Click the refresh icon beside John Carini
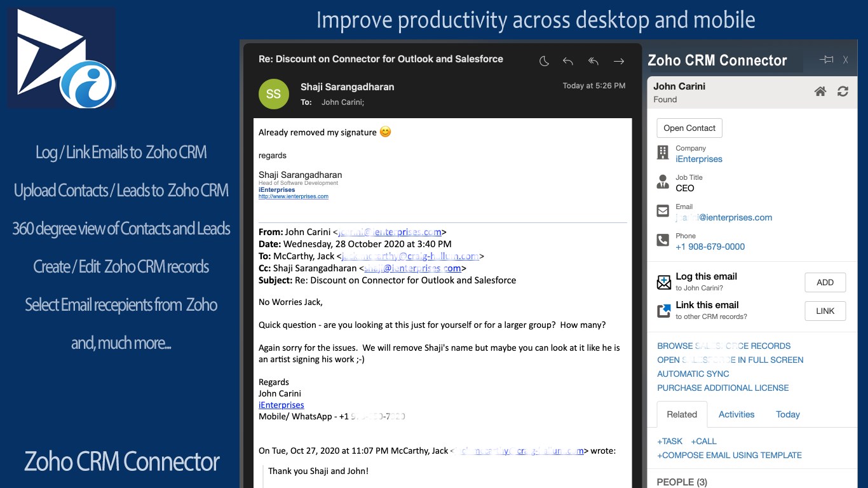This screenshot has height=488, width=868. [843, 91]
